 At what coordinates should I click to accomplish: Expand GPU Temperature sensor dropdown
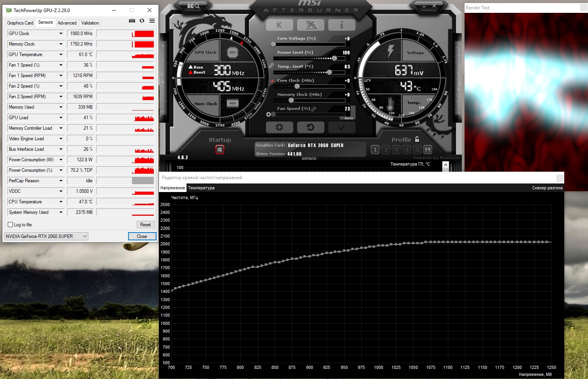(61, 55)
